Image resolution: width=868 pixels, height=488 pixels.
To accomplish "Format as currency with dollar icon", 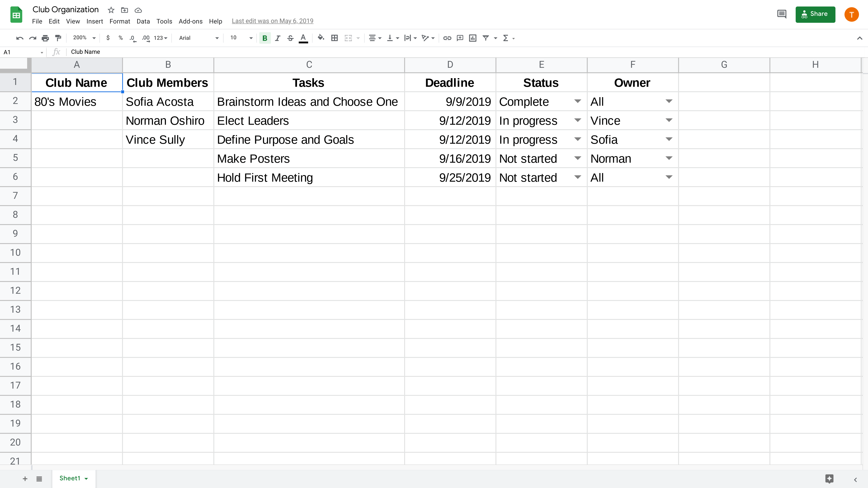I will click(x=108, y=38).
